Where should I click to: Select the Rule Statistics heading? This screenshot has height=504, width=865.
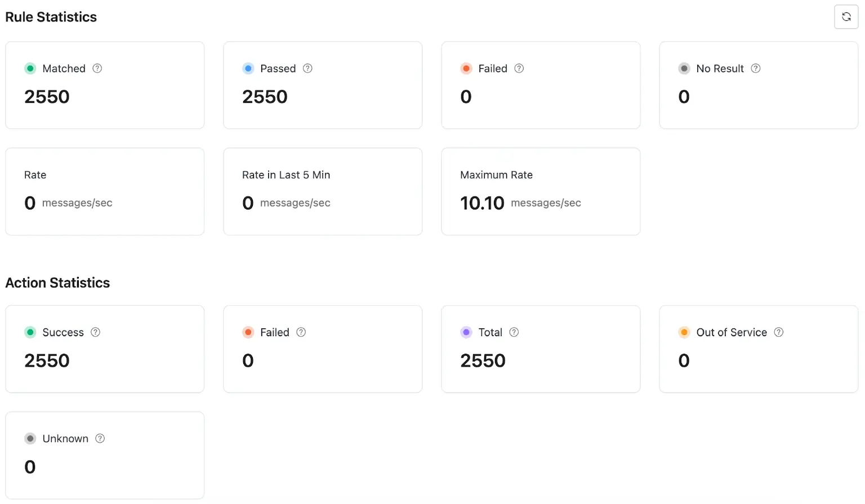[x=51, y=17]
